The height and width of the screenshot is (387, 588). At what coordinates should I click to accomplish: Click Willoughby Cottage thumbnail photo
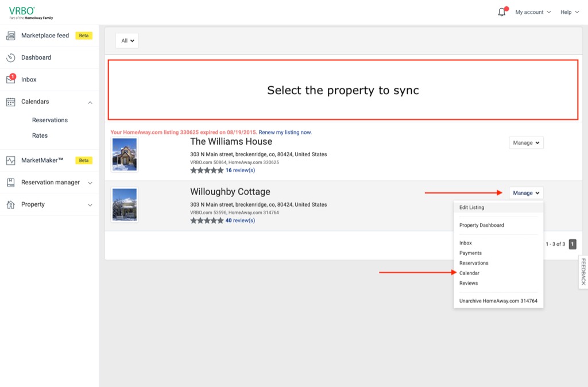(x=125, y=205)
